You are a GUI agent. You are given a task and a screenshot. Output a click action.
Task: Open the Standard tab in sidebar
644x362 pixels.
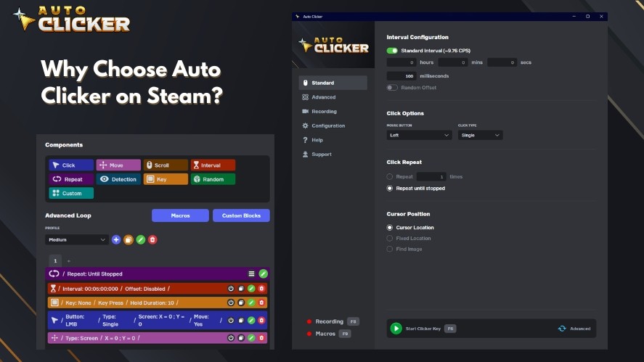333,83
